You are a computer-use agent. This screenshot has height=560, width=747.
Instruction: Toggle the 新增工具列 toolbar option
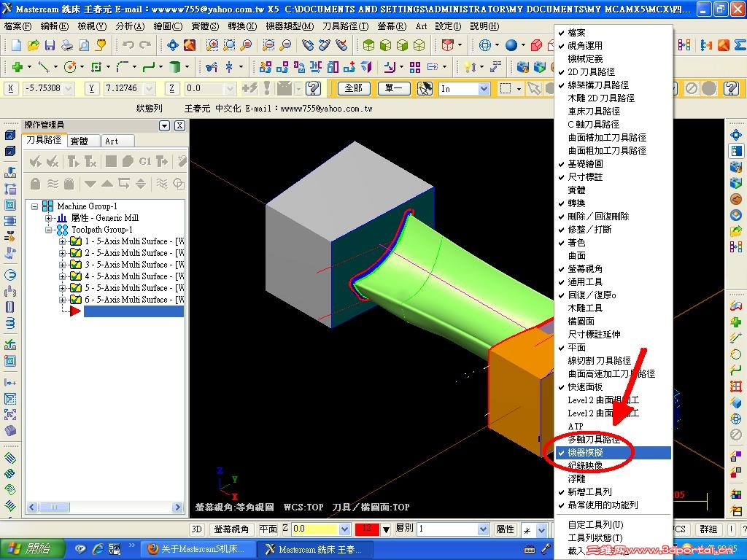[x=614, y=492]
